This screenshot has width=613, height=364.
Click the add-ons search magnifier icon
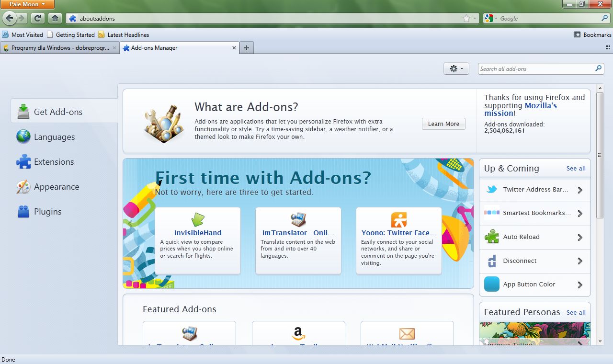(x=598, y=68)
